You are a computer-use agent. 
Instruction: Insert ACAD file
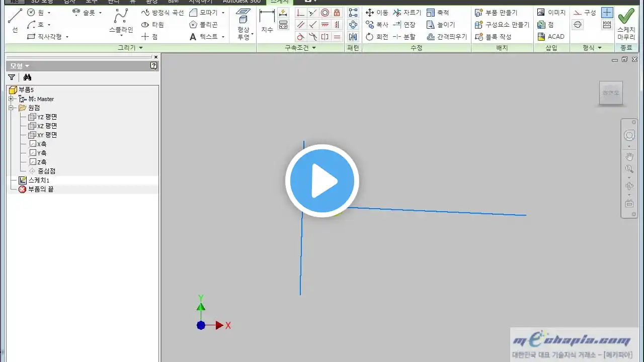click(550, 37)
